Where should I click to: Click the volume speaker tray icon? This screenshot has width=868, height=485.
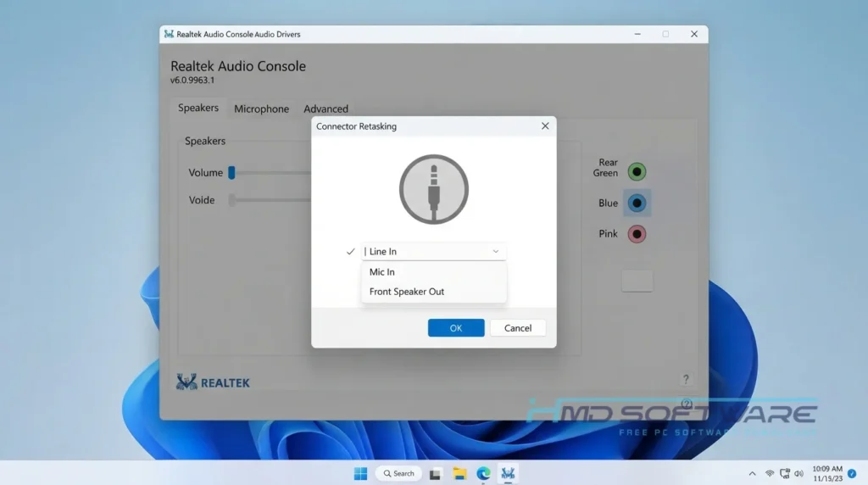tap(798, 473)
